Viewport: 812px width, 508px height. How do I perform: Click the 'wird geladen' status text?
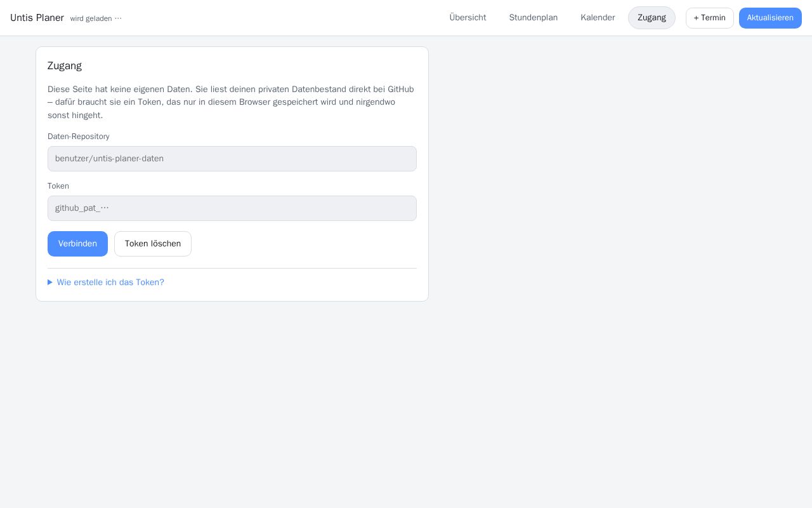click(96, 18)
